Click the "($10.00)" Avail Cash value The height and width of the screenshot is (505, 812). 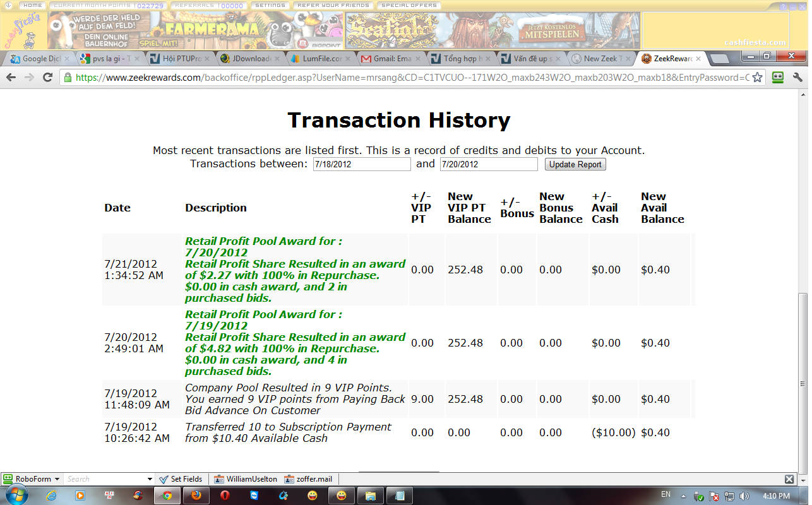(x=614, y=432)
